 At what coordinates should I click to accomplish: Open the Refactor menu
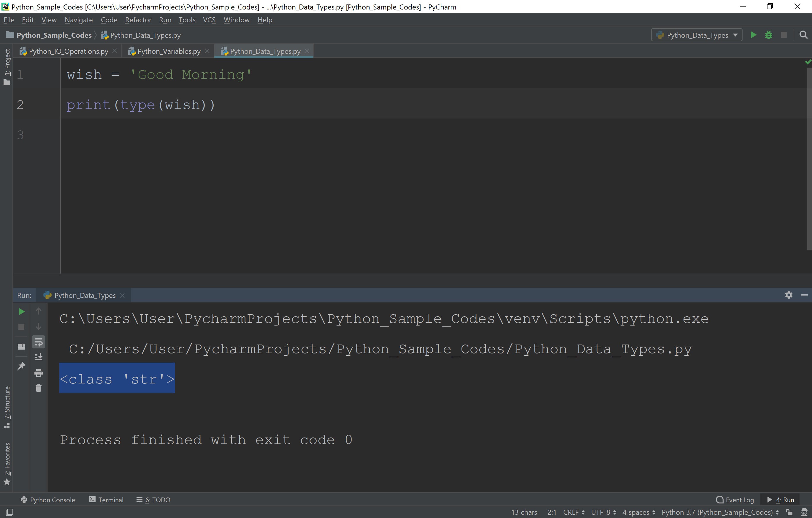(138, 20)
